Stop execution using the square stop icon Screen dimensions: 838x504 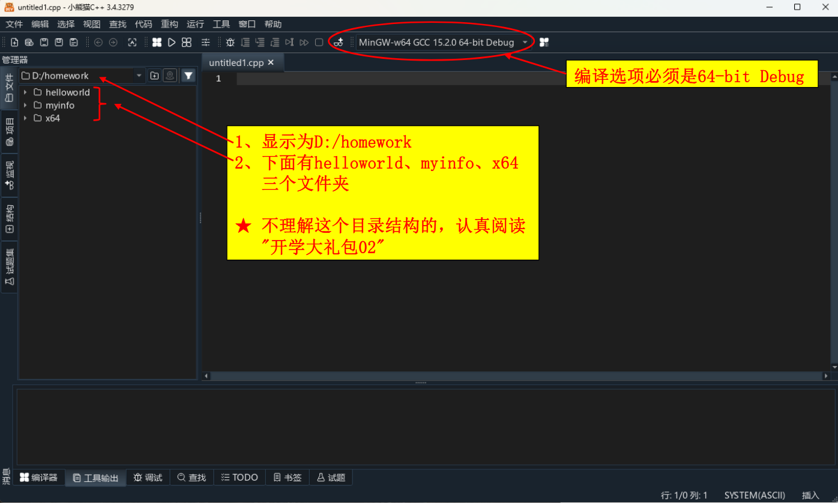tap(319, 42)
